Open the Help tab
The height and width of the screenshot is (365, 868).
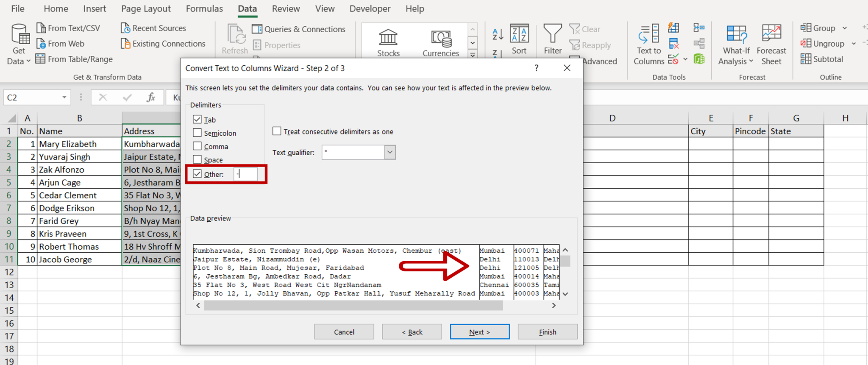coord(415,8)
